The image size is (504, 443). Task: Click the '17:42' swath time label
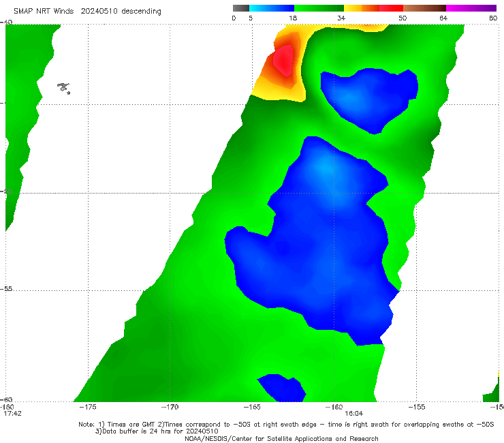point(12,414)
